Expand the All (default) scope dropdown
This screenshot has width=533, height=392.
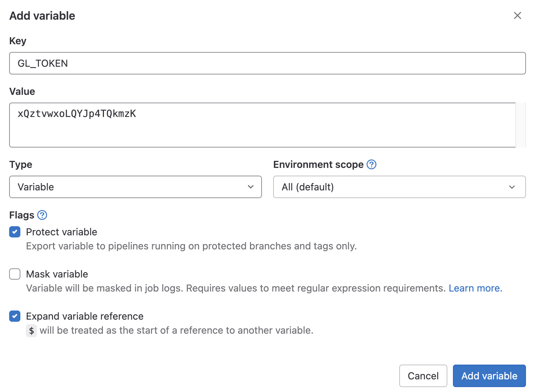click(x=399, y=187)
